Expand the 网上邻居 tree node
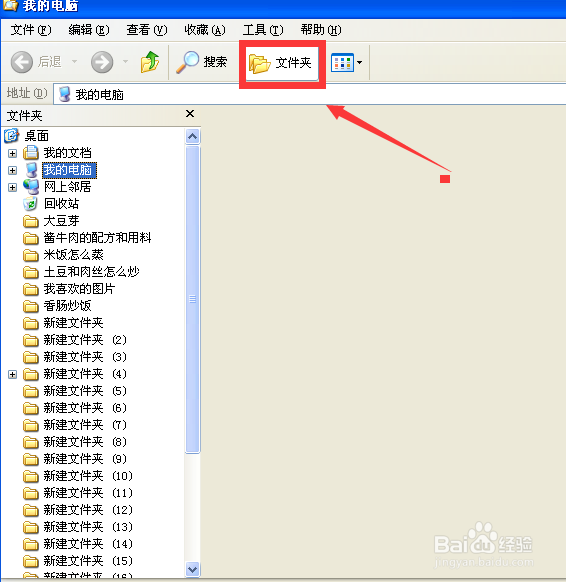The image size is (566, 582). 12,187
